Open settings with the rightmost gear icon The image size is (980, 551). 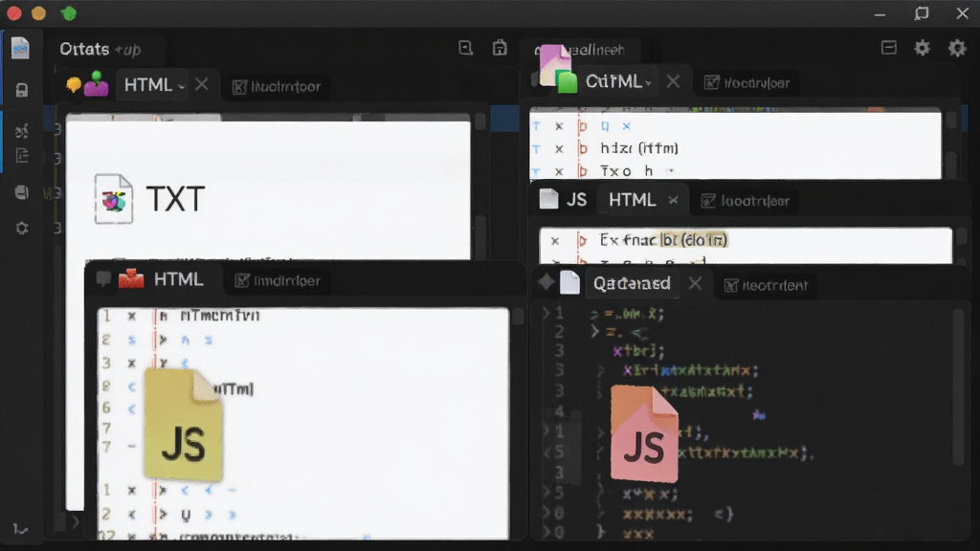tap(957, 48)
